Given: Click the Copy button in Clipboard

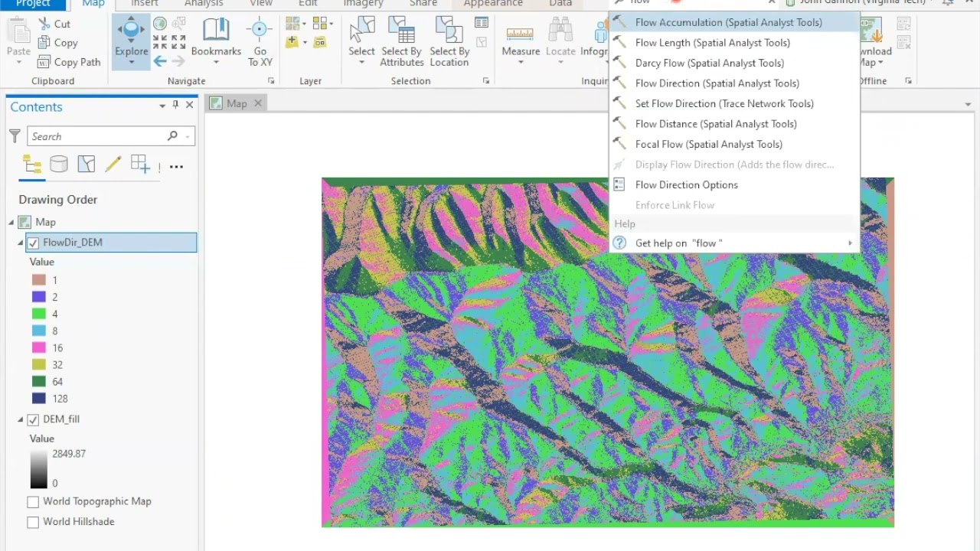Looking at the screenshot, I should click(x=57, y=43).
